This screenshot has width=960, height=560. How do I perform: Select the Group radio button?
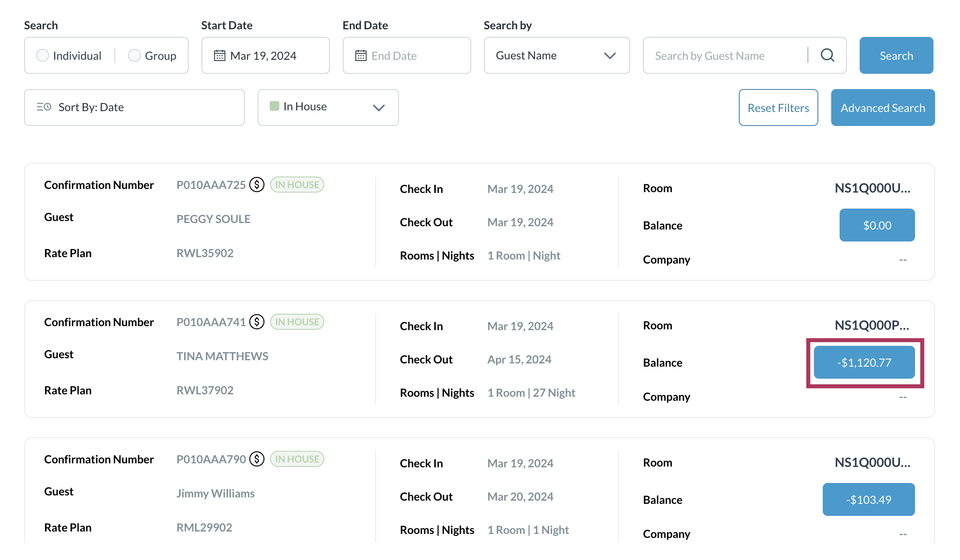point(134,55)
